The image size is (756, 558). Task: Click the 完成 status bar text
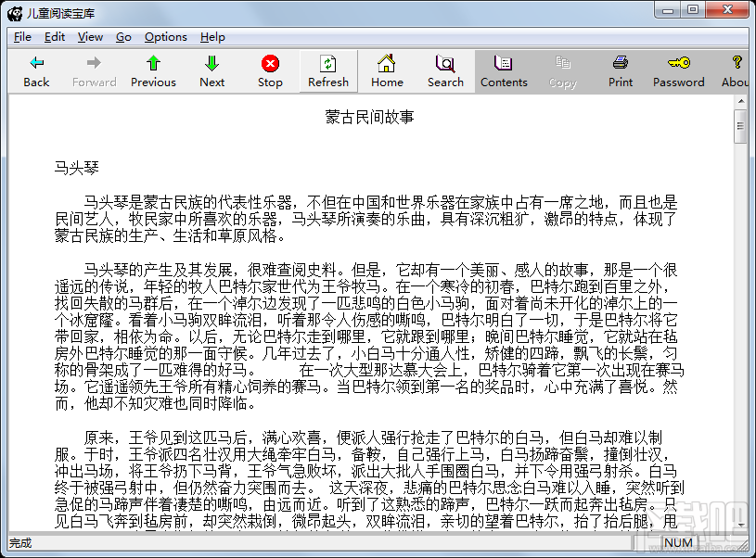[x=20, y=543]
